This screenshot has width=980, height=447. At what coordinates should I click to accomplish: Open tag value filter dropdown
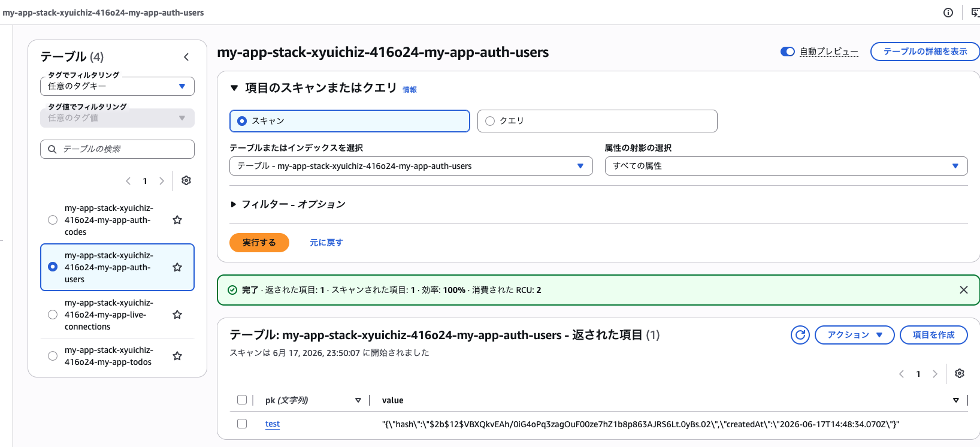[x=117, y=118]
